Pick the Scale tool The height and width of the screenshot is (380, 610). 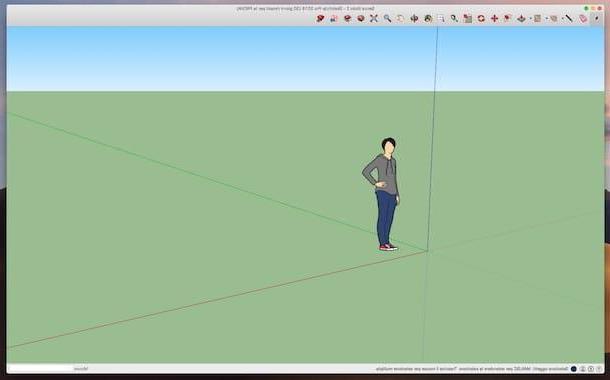click(x=468, y=18)
